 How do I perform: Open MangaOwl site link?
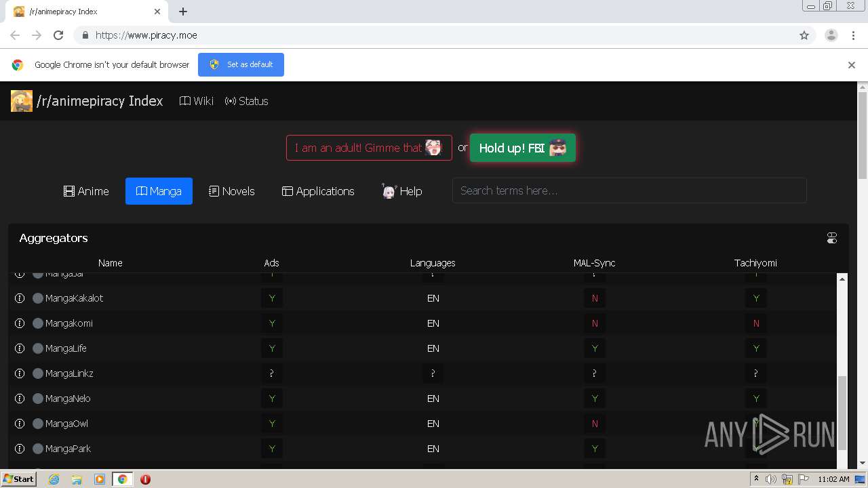pos(66,424)
